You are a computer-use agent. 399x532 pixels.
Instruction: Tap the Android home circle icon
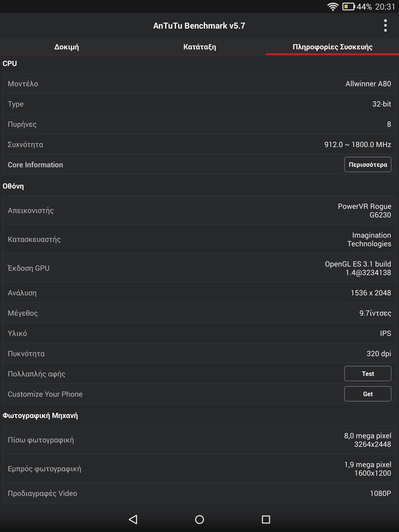pos(199,519)
